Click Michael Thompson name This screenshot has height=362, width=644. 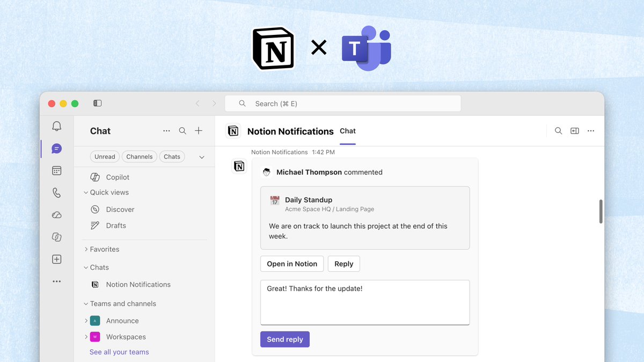point(309,172)
